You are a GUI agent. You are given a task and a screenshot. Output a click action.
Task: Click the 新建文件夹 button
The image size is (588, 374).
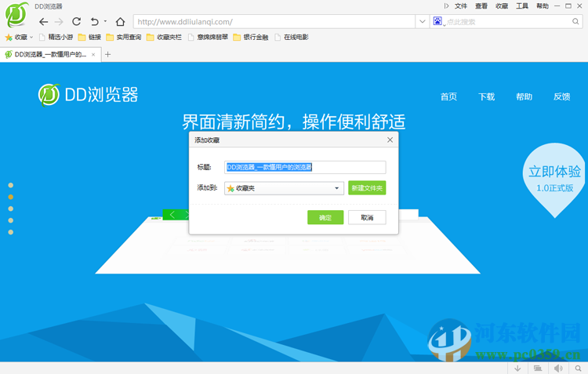367,188
